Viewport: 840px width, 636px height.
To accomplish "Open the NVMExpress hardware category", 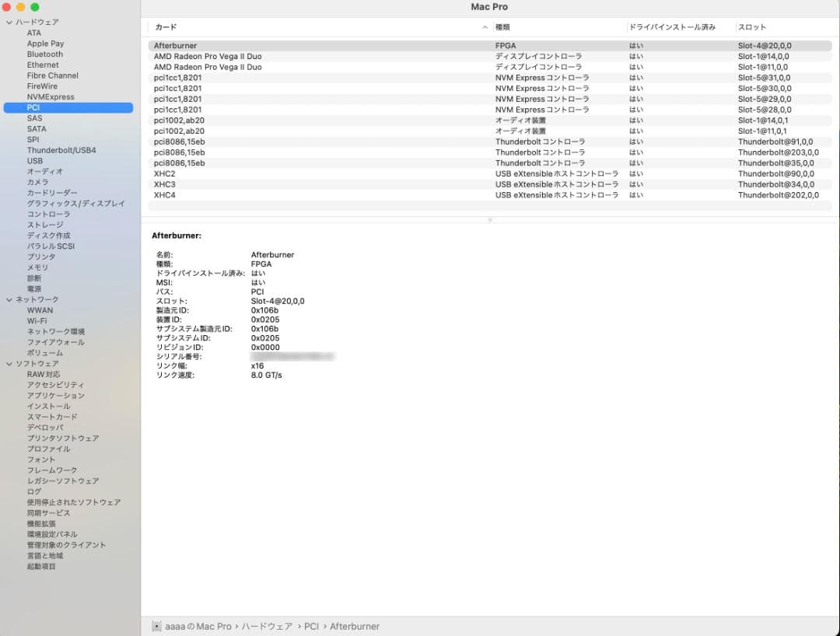I will coord(51,97).
